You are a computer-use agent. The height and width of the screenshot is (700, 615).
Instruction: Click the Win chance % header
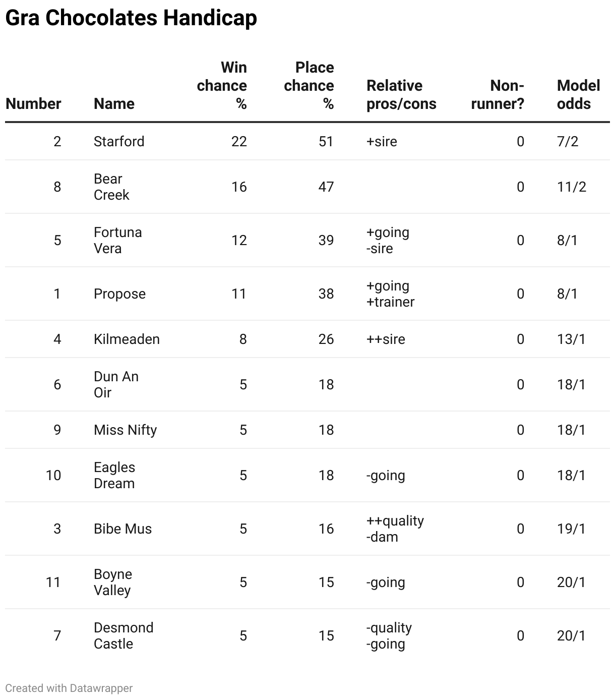pyautogui.click(x=222, y=86)
